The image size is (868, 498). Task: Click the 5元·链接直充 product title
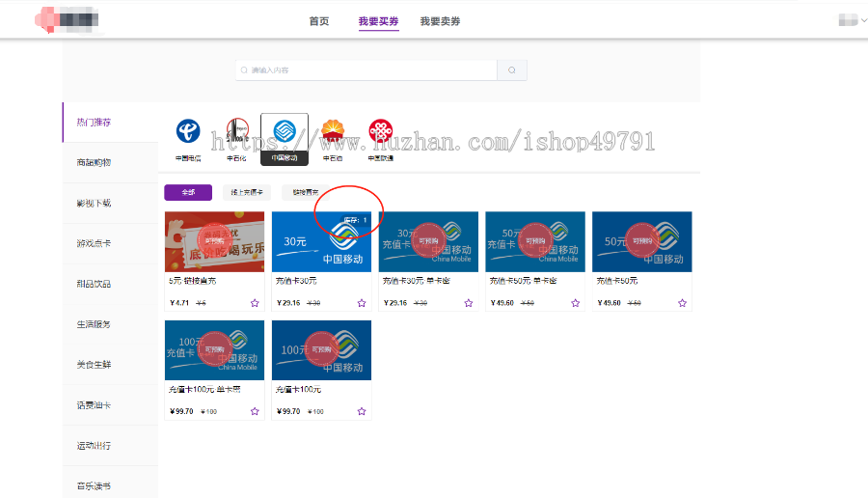click(x=193, y=282)
